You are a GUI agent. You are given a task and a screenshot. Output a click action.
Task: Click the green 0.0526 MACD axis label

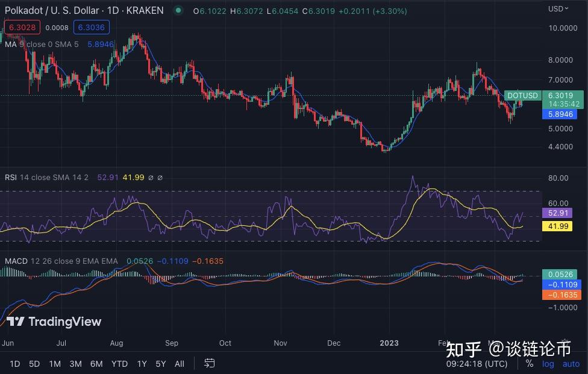pyautogui.click(x=560, y=274)
